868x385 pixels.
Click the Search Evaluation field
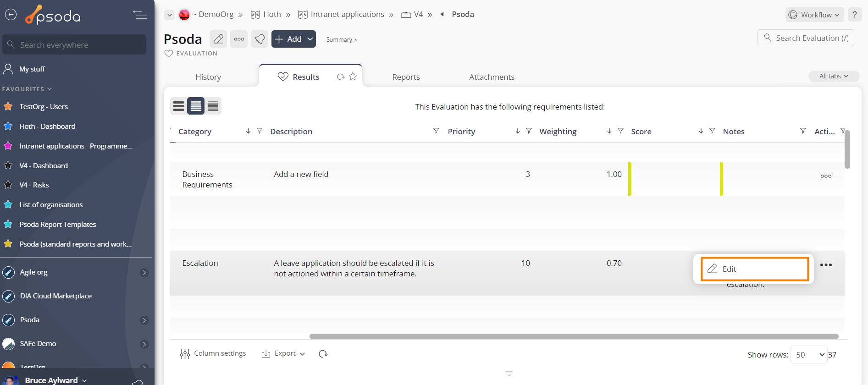[806, 38]
